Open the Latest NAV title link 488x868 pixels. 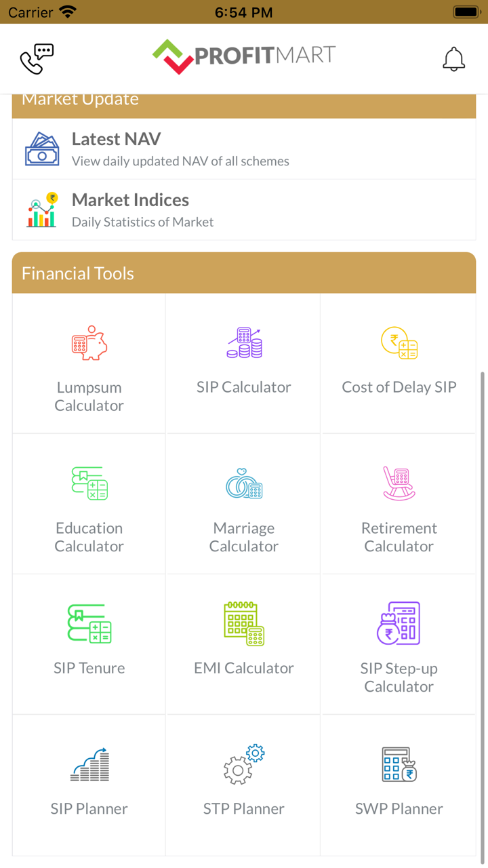pos(117,139)
